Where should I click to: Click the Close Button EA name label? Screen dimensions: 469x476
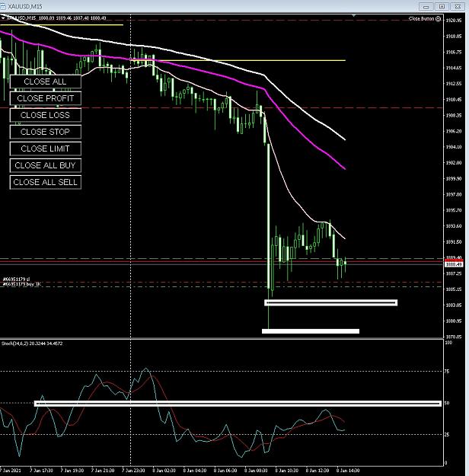[x=421, y=19]
